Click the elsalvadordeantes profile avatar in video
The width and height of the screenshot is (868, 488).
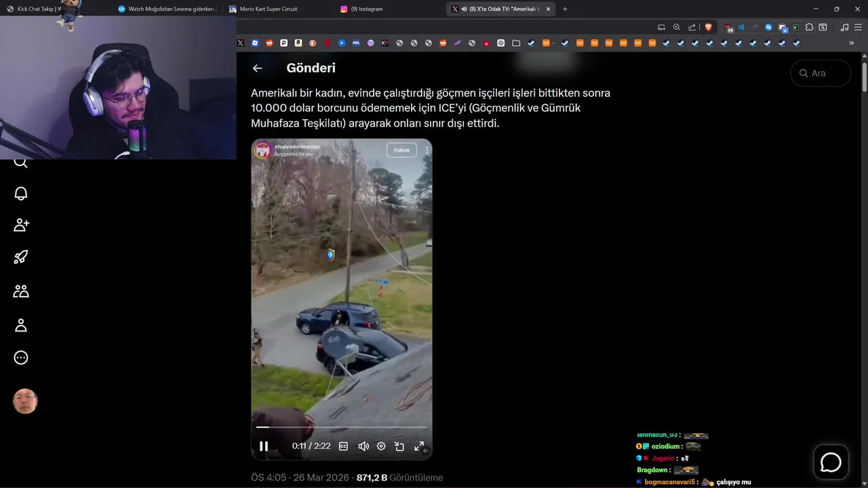click(262, 150)
